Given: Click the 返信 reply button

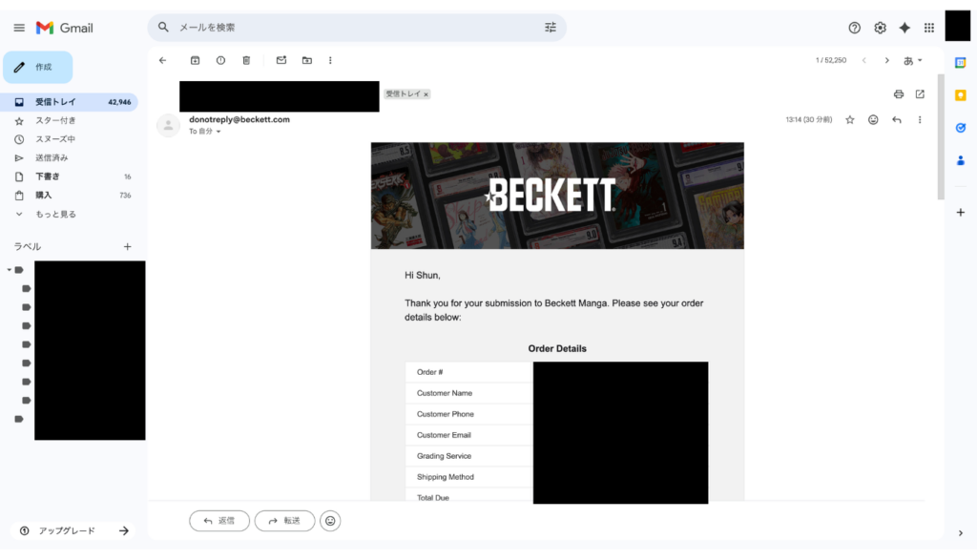Looking at the screenshot, I should [219, 521].
